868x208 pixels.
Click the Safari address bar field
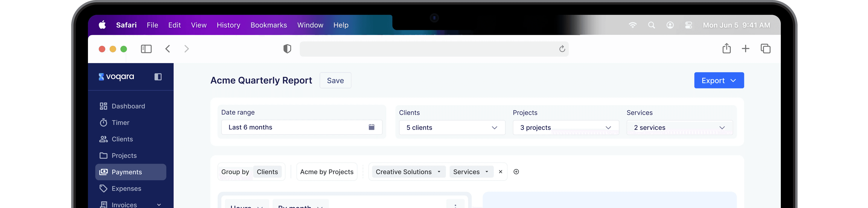pos(428,49)
